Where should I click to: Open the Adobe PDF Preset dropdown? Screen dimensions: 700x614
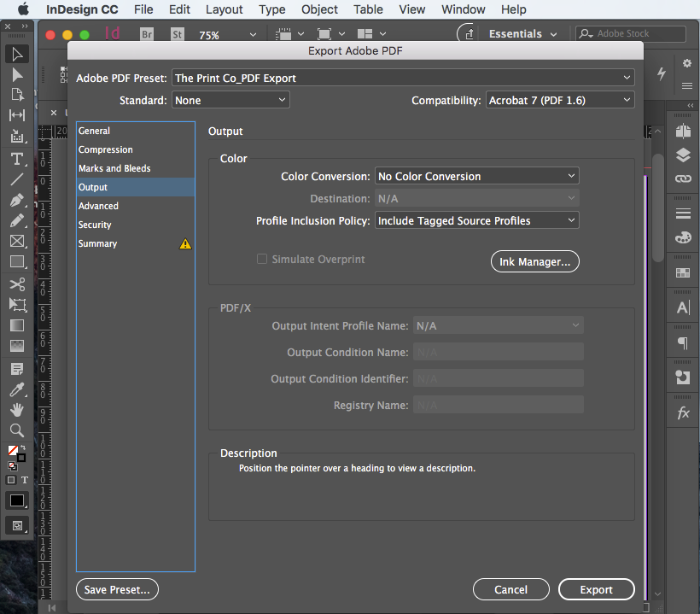(403, 77)
